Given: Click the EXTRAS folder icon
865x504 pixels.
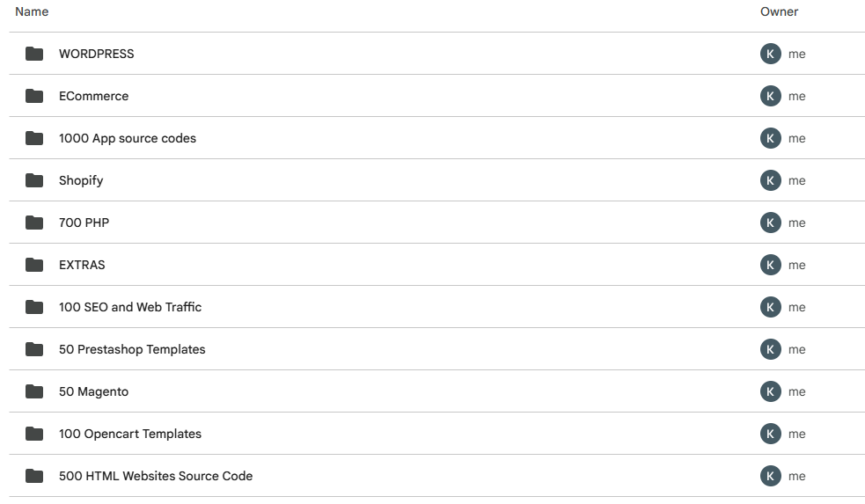Looking at the screenshot, I should [x=34, y=265].
